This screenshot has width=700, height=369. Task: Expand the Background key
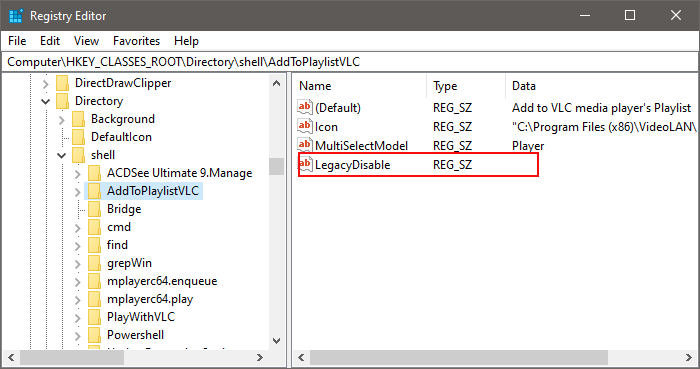pyautogui.click(x=62, y=120)
